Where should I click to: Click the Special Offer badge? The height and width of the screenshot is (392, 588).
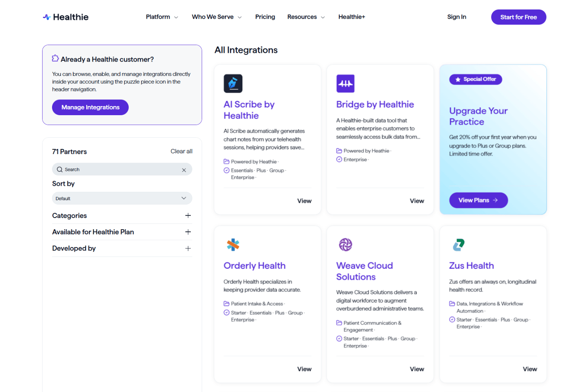coord(476,79)
